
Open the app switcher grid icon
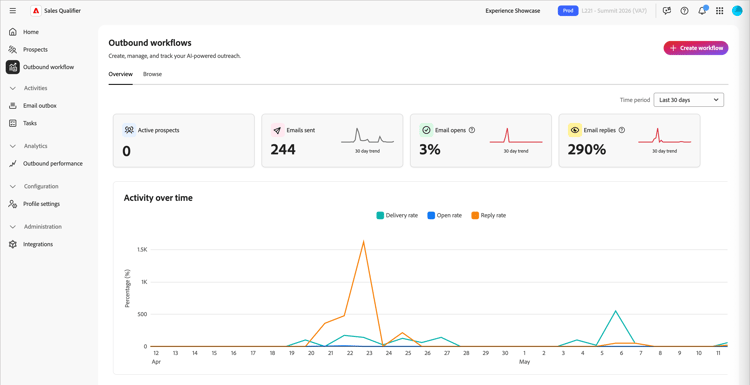719,11
